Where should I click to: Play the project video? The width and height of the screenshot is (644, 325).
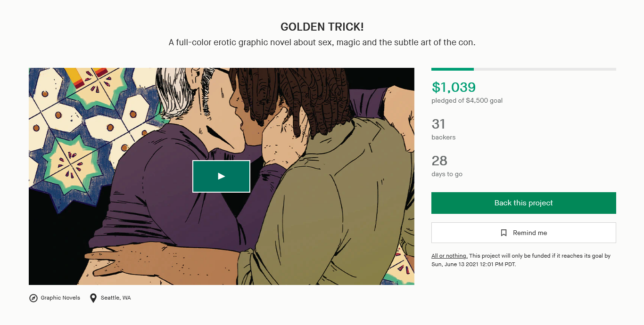221,176
